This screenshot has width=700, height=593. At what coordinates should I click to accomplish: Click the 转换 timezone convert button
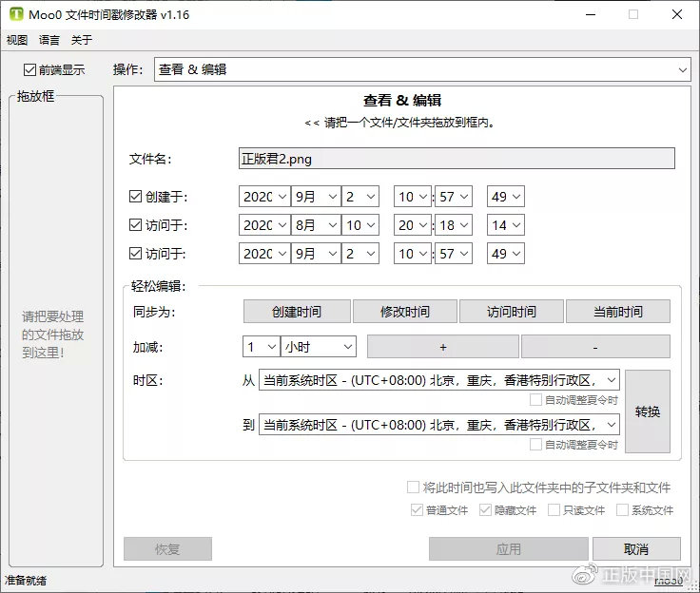pos(648,411)
